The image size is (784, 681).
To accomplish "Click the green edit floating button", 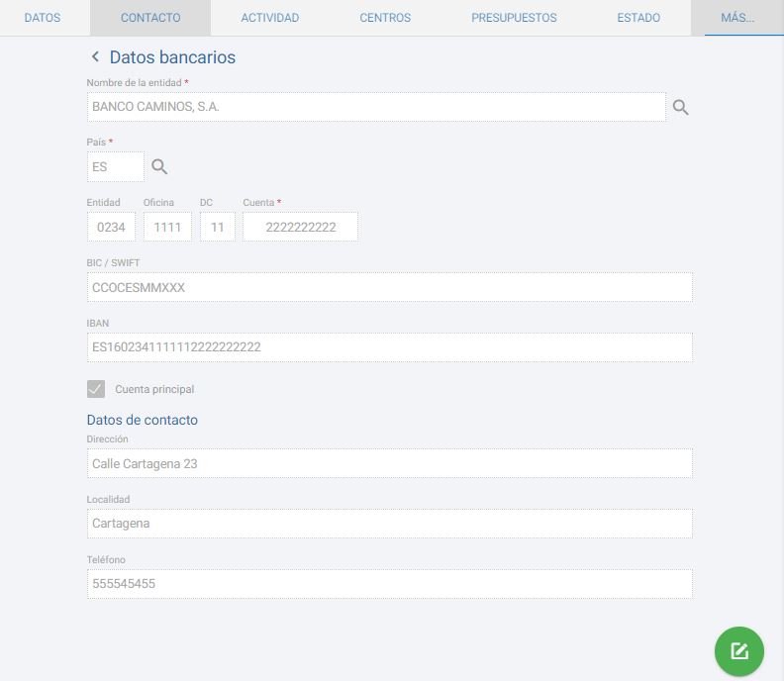I will (x=738, y=651).
